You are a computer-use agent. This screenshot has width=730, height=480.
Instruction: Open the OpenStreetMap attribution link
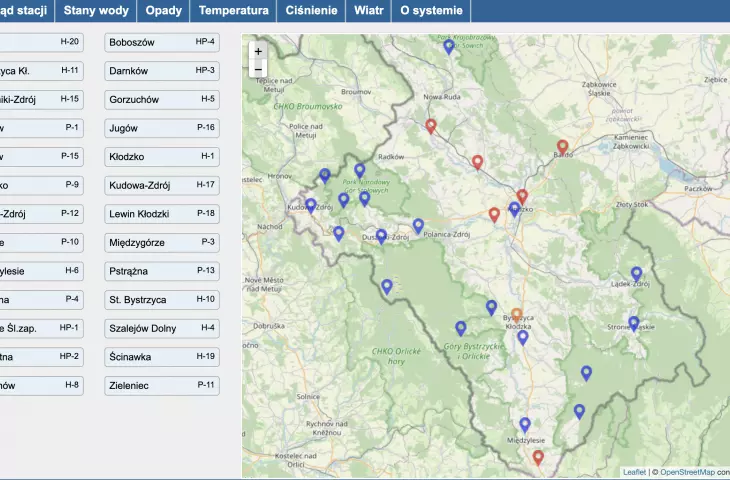687,472
